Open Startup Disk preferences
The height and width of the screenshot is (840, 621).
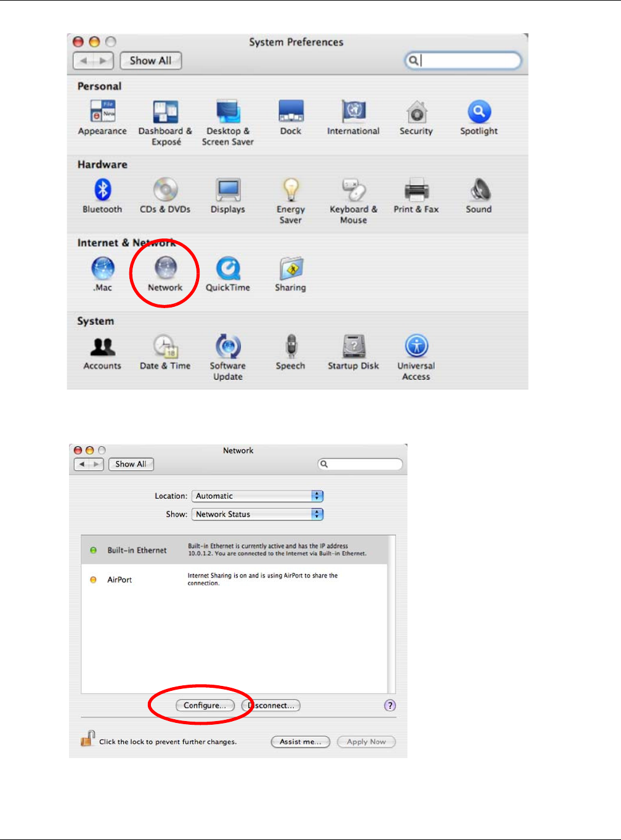[x=354, y=353]
